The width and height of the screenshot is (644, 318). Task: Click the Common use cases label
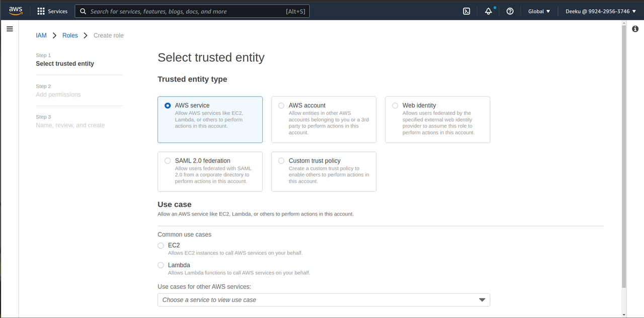pos(185,234)
